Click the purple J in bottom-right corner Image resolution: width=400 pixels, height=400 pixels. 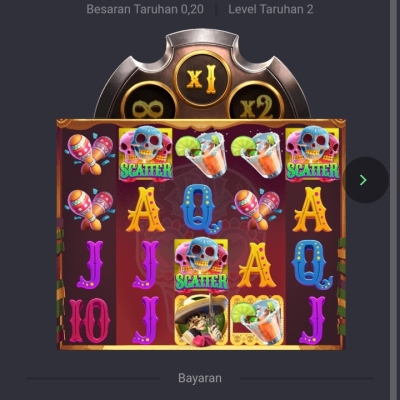tap(312, 321)
